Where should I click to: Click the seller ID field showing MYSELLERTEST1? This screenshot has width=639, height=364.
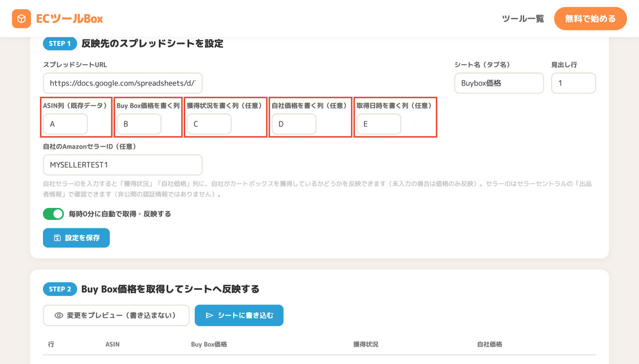123,165
